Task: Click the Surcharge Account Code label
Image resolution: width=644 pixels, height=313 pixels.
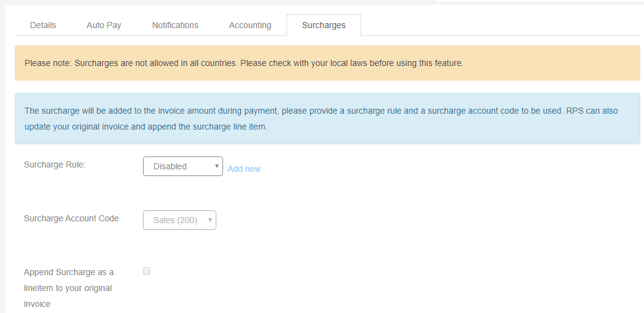Action: [71, 218]
